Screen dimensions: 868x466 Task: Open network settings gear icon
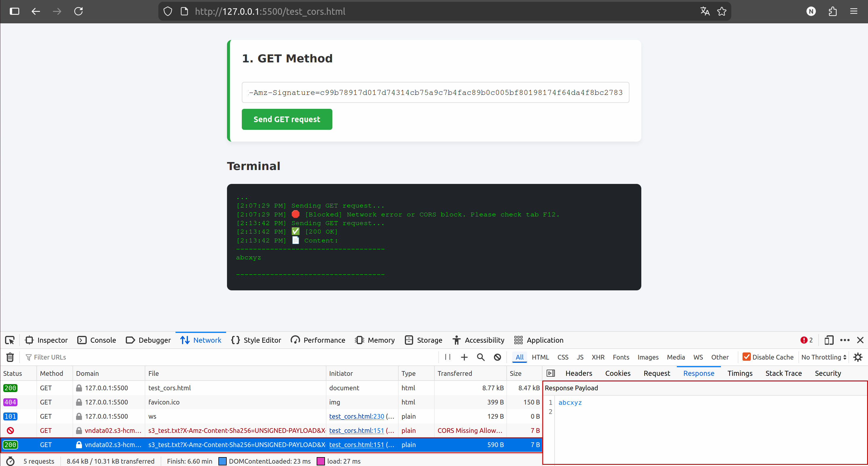pos(858,357)
